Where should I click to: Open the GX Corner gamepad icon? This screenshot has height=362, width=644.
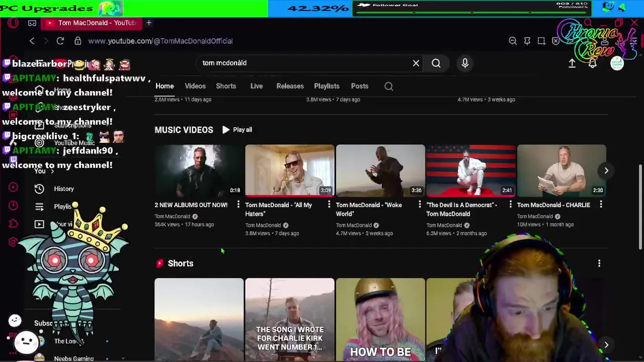point(32,23)
